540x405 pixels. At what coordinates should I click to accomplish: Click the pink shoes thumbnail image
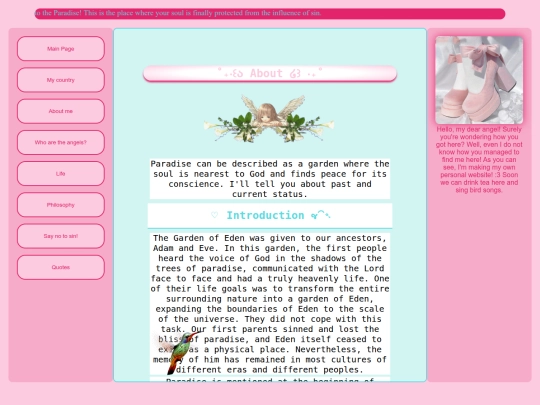click(x=479, y=80)
